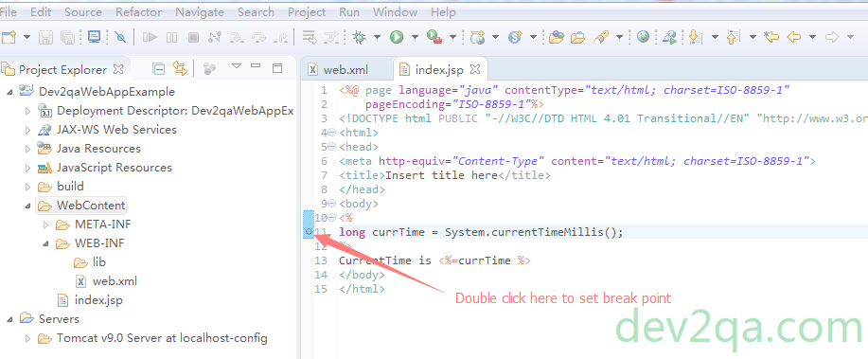Click the debug Disconnect icon
Image resolution: width=868 pixels, height=359 pixels.
(215, 37)
